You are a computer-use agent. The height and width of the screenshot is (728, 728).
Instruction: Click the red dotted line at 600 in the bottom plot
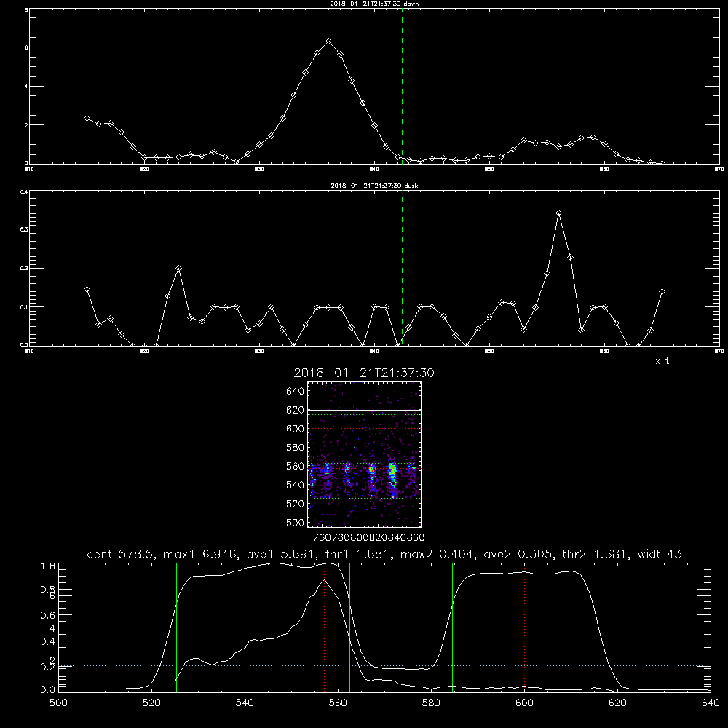525,628
